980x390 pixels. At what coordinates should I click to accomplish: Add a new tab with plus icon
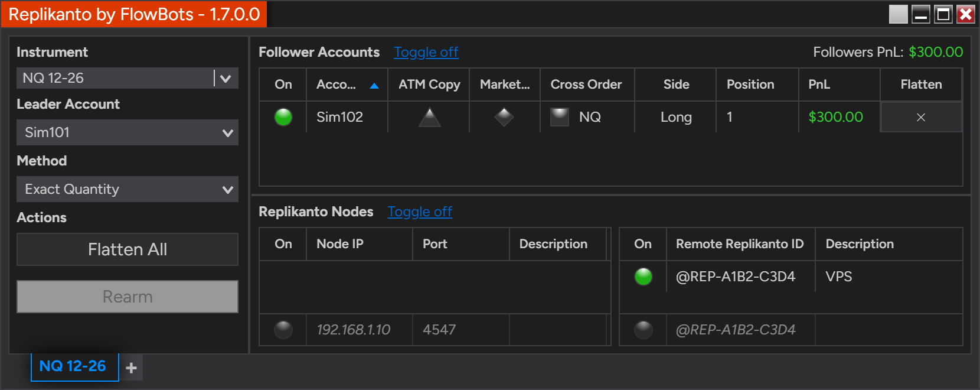(132, 368)
